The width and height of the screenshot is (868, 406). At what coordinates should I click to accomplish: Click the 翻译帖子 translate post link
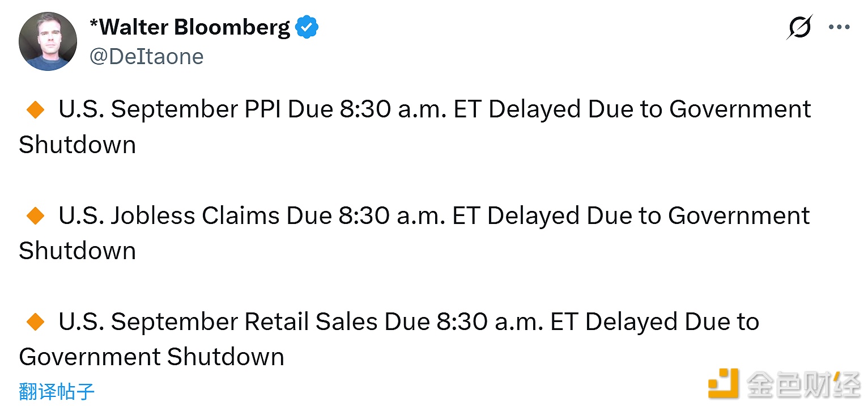[x=57, y=391]
